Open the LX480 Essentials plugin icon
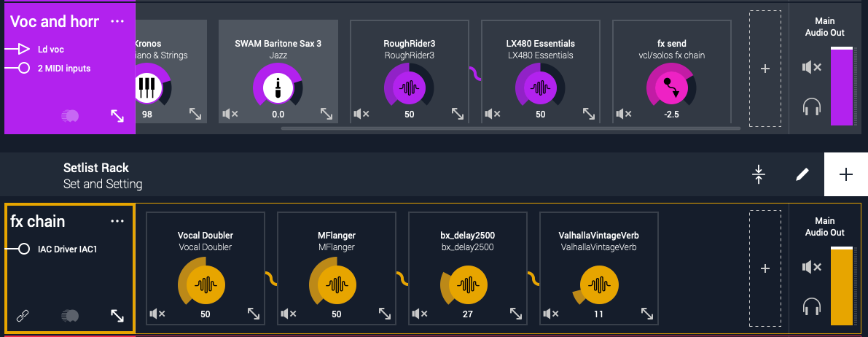Image resolution: width=868 pixels, height=337 pixels. coord(540,88)
